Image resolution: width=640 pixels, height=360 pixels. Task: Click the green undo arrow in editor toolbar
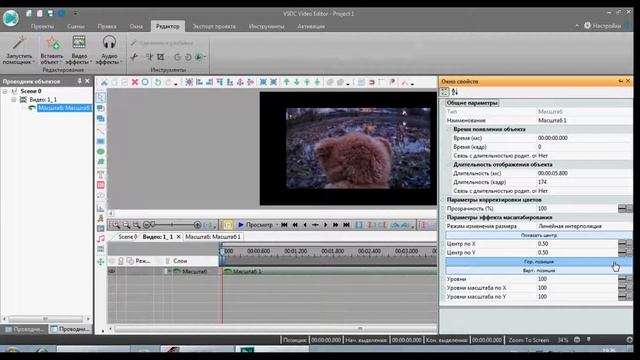(158, 82)
